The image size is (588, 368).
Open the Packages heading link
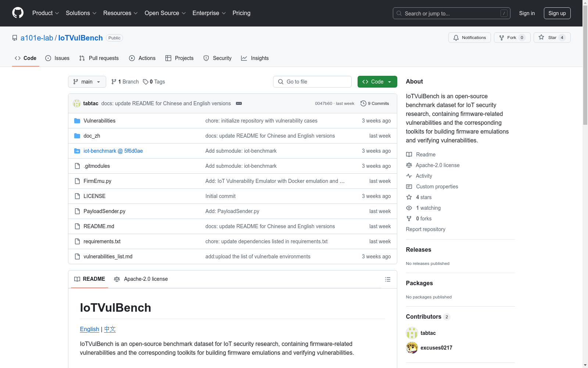tap(419, 283)
